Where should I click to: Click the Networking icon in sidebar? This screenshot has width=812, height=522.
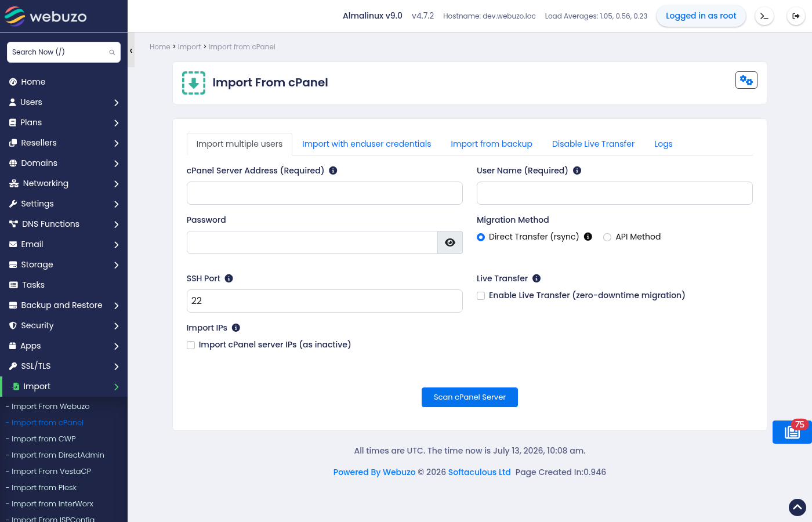[14, 183]
